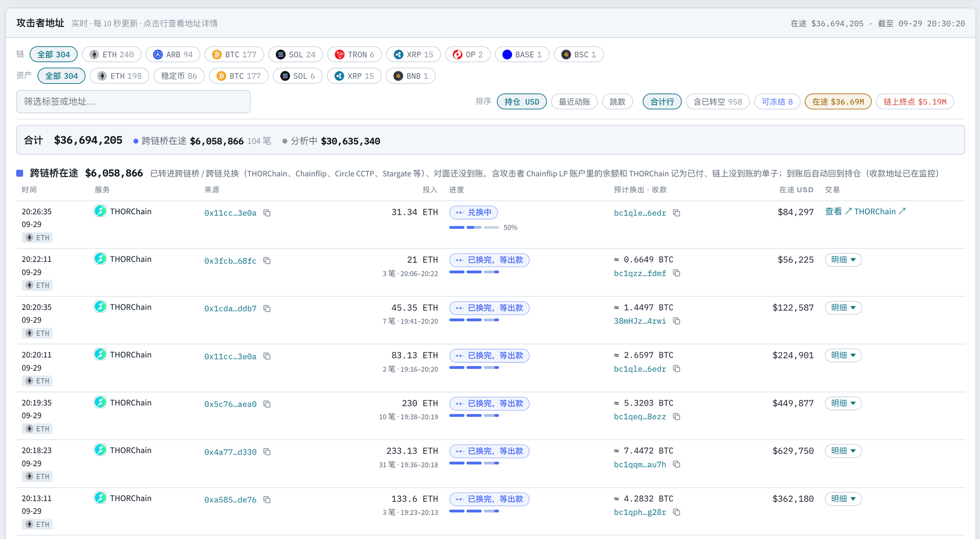980x539 pixels.
Task: Expand 明细 for $629,750 row
Action: coord(843,451)
